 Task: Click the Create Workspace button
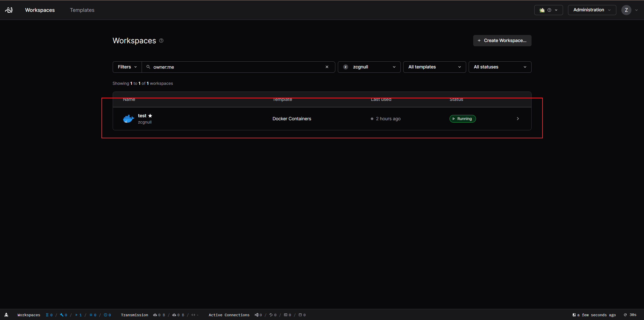(x=502, y=41)
